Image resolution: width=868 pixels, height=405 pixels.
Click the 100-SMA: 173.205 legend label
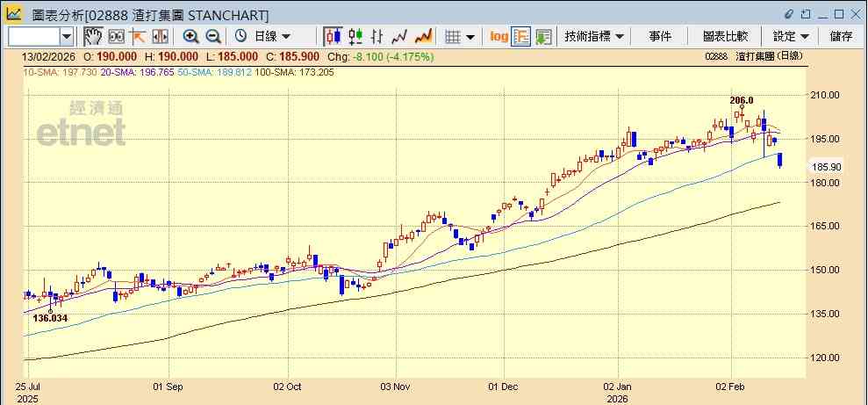294,72
